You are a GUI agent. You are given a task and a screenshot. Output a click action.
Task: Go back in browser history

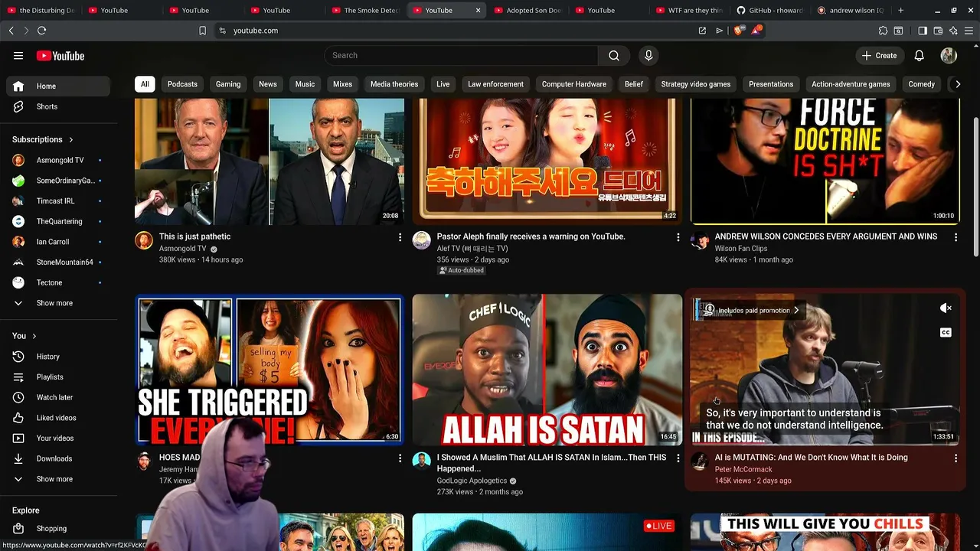click(11, 31)
